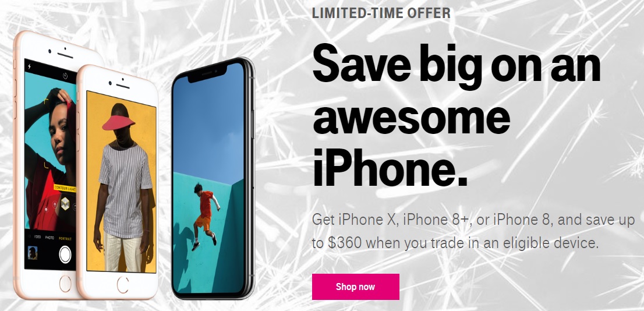
Task: Click the trade-in offer description text
Action: [473, 231]
